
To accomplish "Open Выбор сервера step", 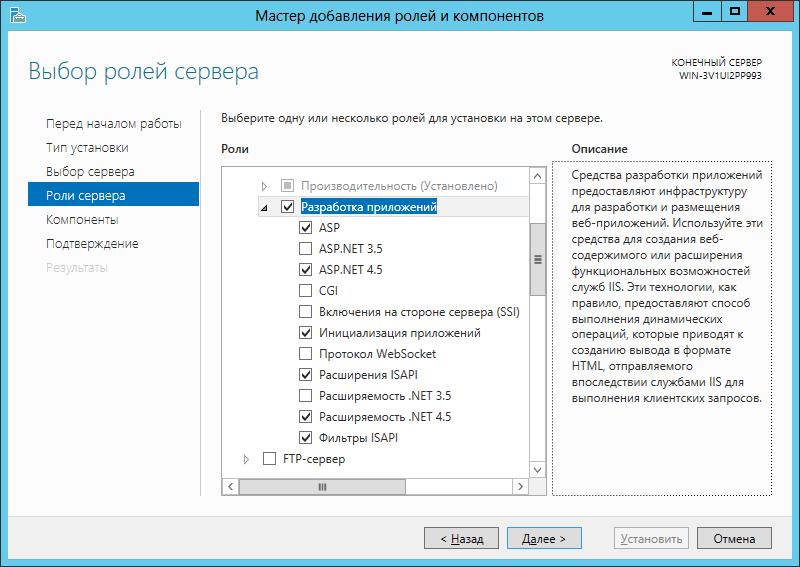I will [x=90, y=171].
